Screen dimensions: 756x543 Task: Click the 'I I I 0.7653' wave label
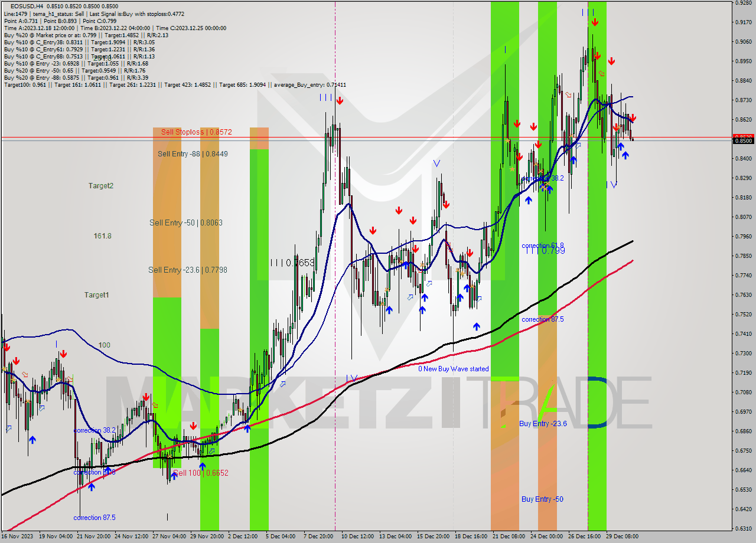coord(292,263)
